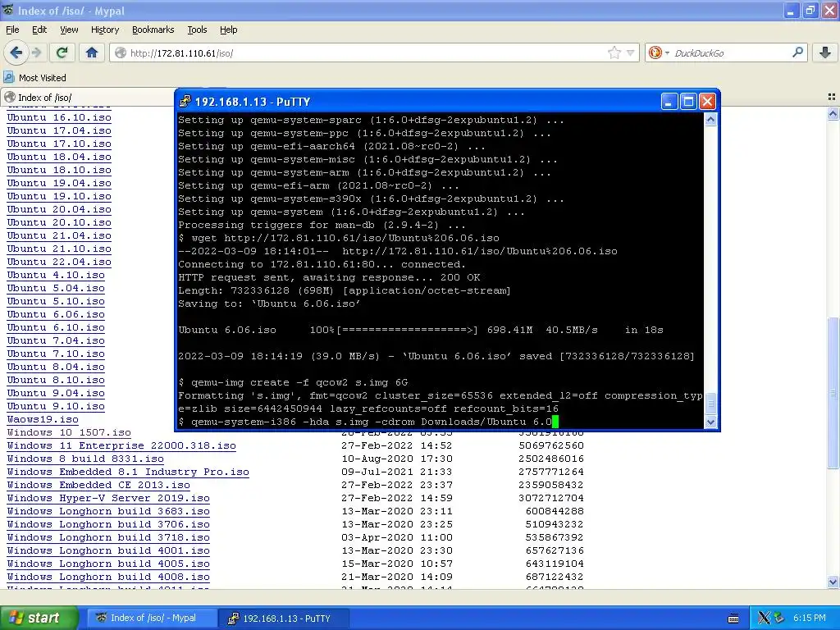Open Windows Longhorn build 3683.iso link
Screen dimensions: 840x630
(108, 511)
